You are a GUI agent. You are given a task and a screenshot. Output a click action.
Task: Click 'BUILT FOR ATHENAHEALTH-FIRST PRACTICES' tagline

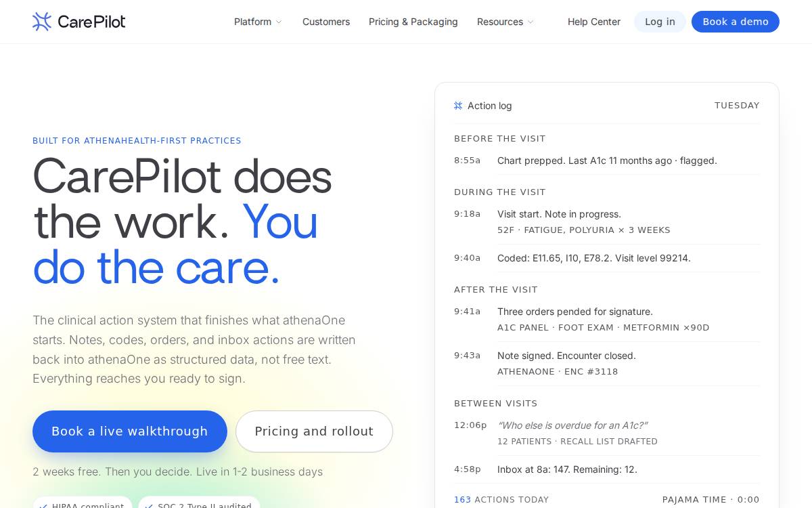[137, 141]
